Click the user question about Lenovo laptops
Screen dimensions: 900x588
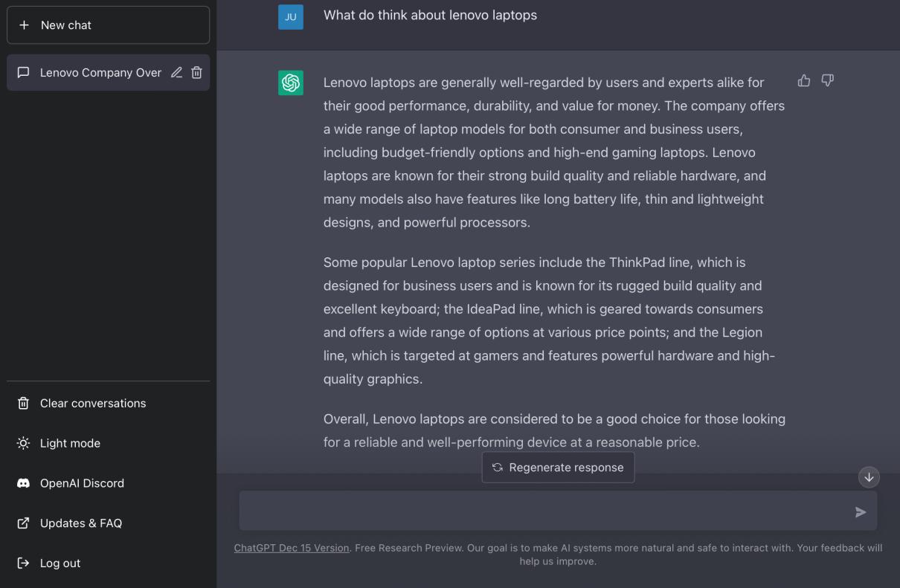click(430, 15)
